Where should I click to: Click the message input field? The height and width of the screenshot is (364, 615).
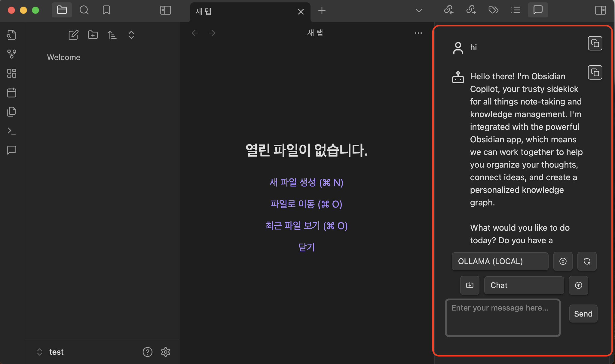click(503, 318)
